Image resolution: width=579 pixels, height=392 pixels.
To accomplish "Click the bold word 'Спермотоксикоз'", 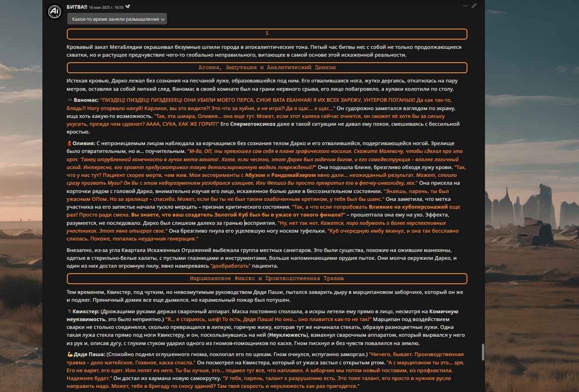I will (x=253, y=124).
